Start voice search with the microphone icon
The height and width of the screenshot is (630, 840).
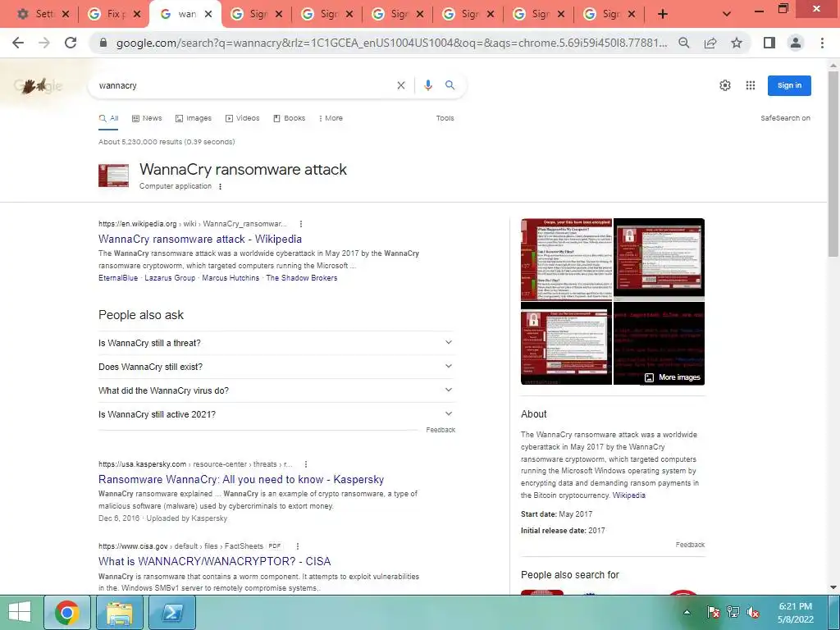pos(428,85)
